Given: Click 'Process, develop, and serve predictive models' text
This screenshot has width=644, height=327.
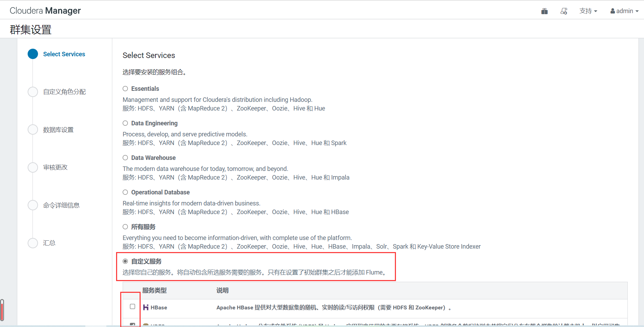Looking at the screenshot, I should point(185,134).
